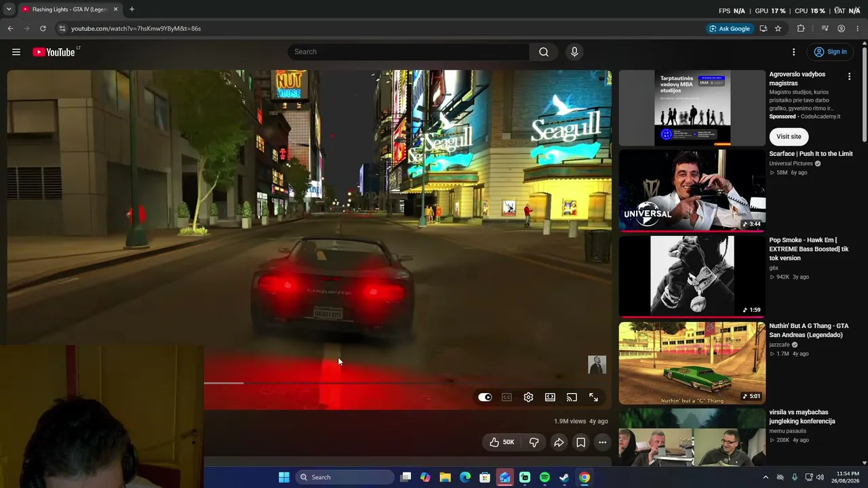Go back in browser history

click(10, 28)
